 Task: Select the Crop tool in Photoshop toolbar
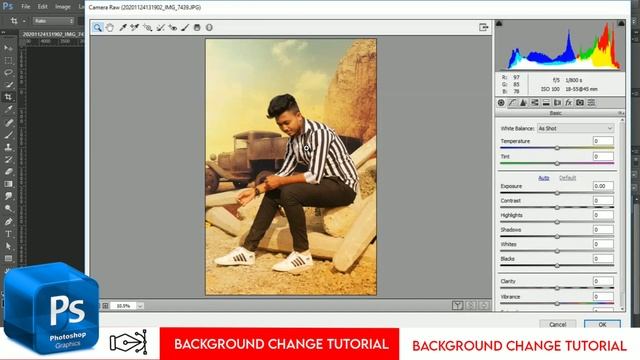coord(8,97)
